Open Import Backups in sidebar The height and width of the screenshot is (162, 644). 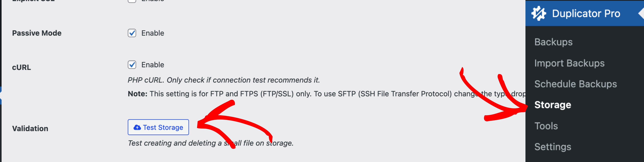[x=569, y=63]
